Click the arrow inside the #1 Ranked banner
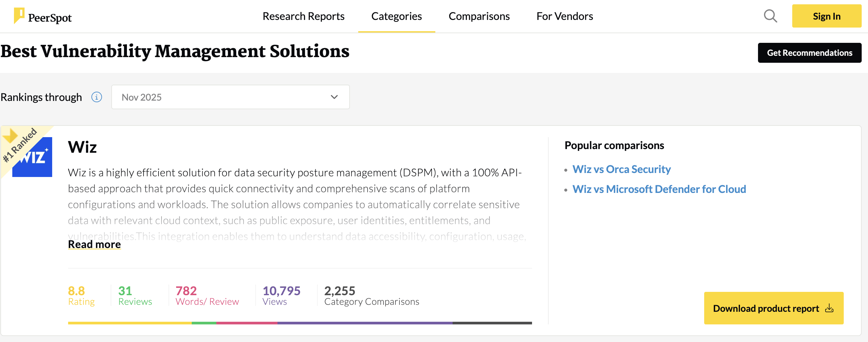Image resolution: width=868 pixels, height=342 pixels. coord(10,135)
